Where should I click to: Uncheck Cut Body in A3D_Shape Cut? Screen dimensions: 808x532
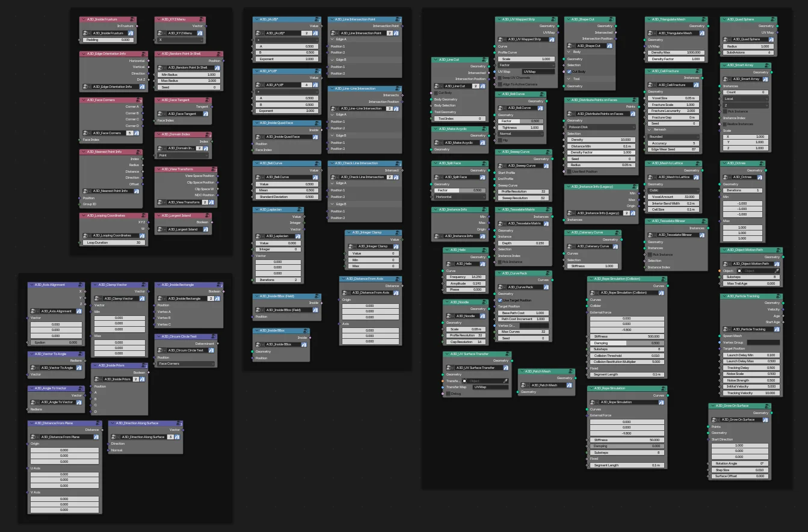[569, 72]
